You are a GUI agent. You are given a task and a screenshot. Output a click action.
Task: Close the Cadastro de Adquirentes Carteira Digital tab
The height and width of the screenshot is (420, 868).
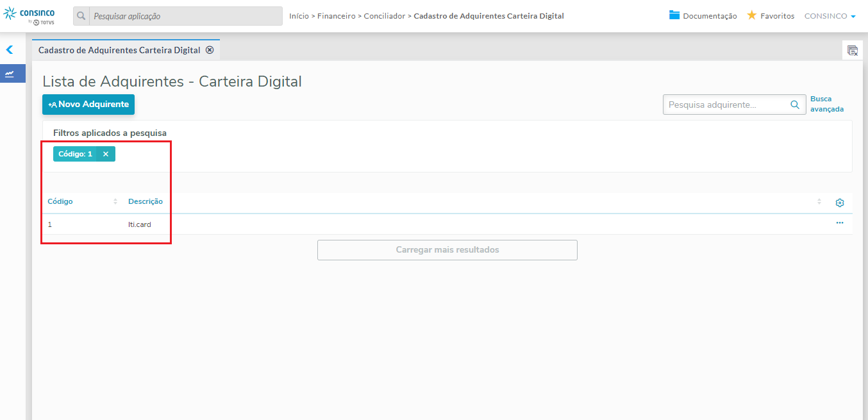coord(210,50)
